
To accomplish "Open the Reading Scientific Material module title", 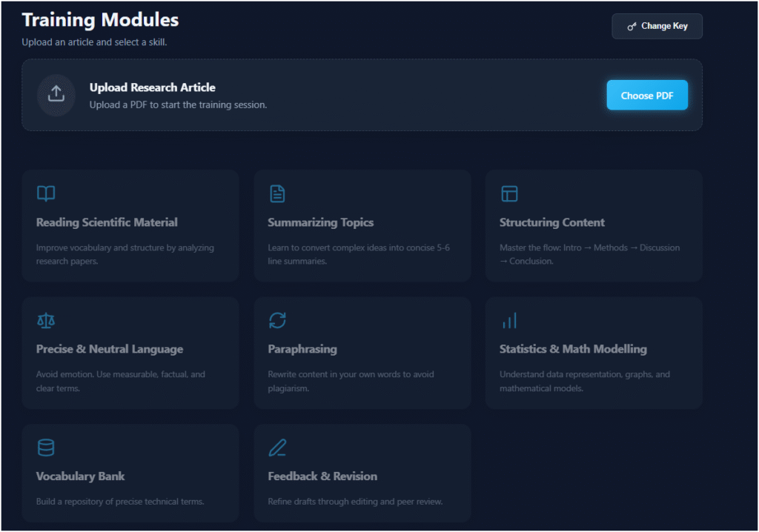I will click(x=107, y=222).
